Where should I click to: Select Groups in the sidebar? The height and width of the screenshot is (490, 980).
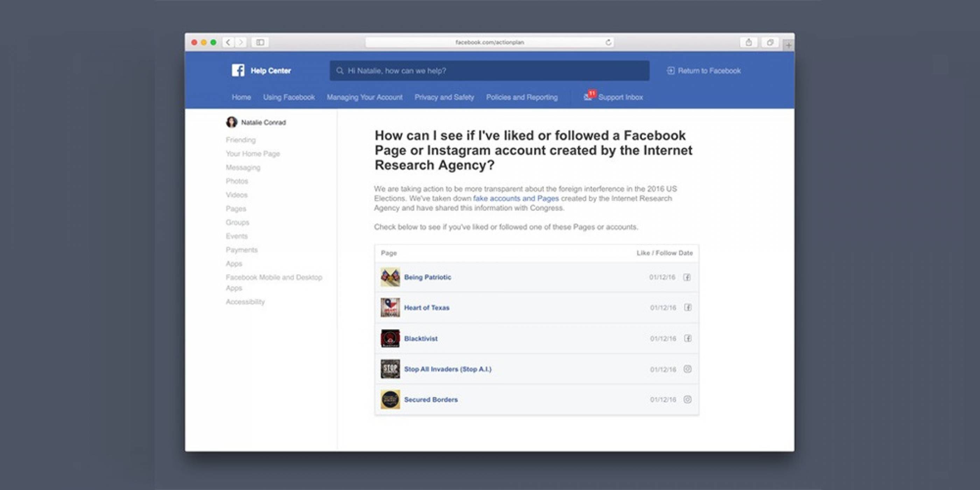(237, 222)
